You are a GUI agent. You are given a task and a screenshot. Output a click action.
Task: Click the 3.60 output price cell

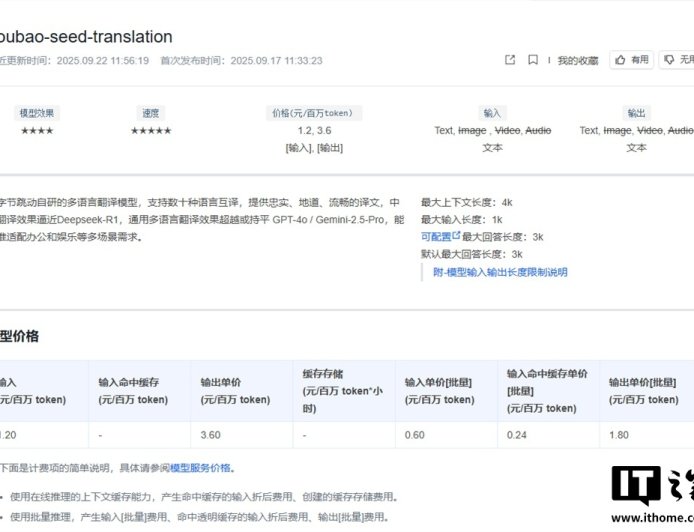point(211,435)
